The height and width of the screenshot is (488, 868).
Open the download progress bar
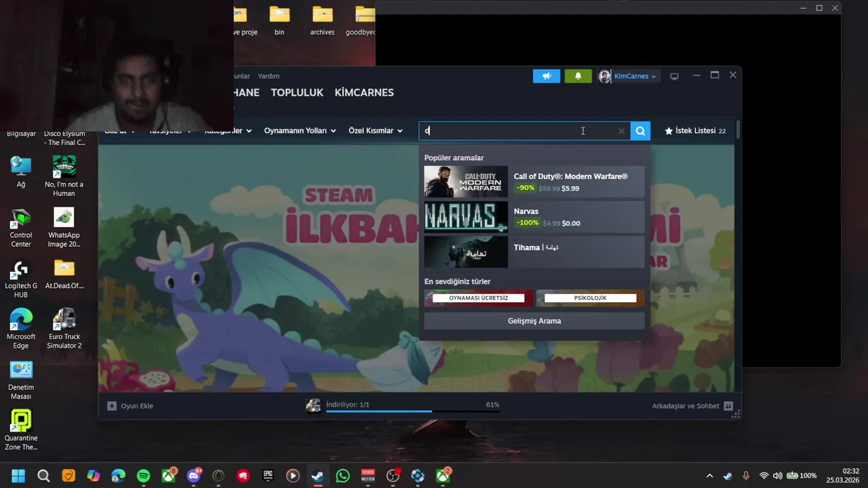click(412, 411)
